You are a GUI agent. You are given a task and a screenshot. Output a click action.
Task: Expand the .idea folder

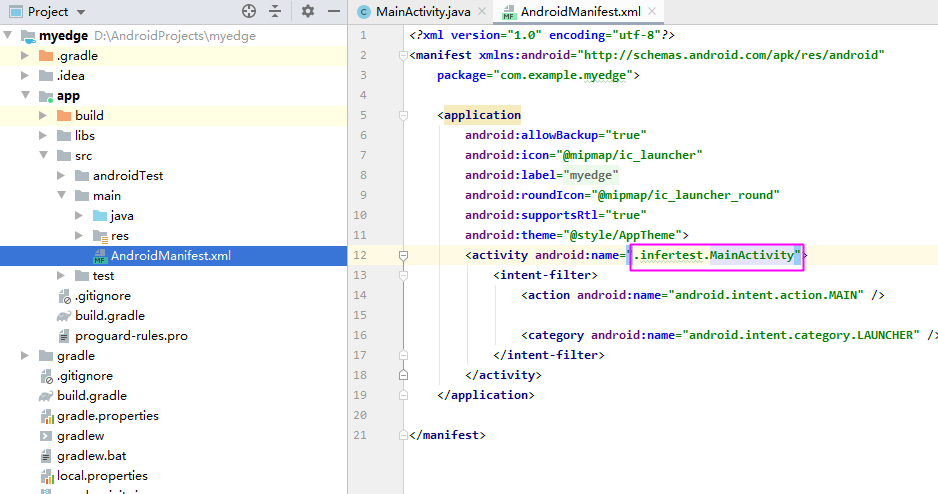25,75
